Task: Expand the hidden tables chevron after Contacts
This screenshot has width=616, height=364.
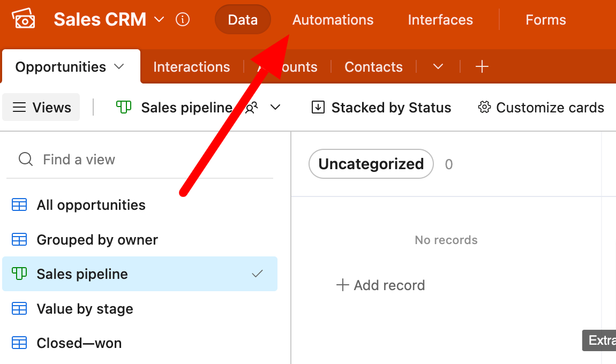Action: [x=438, y=66]
